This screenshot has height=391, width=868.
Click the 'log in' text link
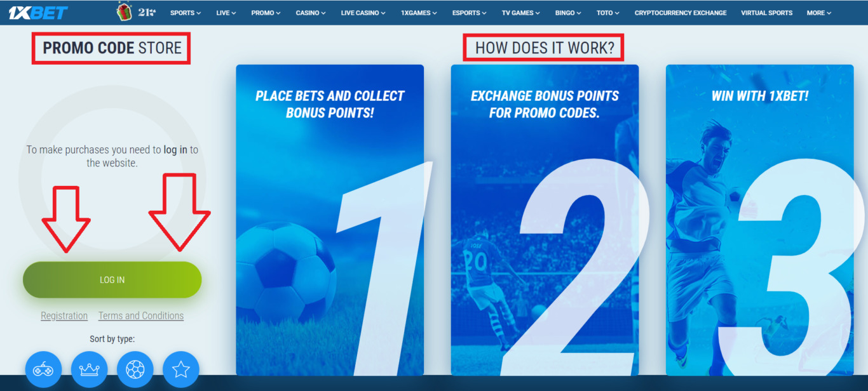(175, 150)
